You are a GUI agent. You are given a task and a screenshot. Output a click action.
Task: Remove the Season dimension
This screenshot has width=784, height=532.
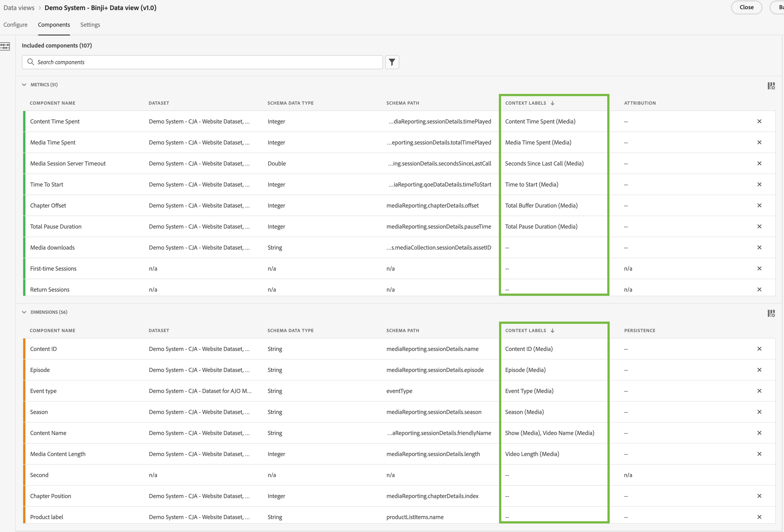point(759,412)
